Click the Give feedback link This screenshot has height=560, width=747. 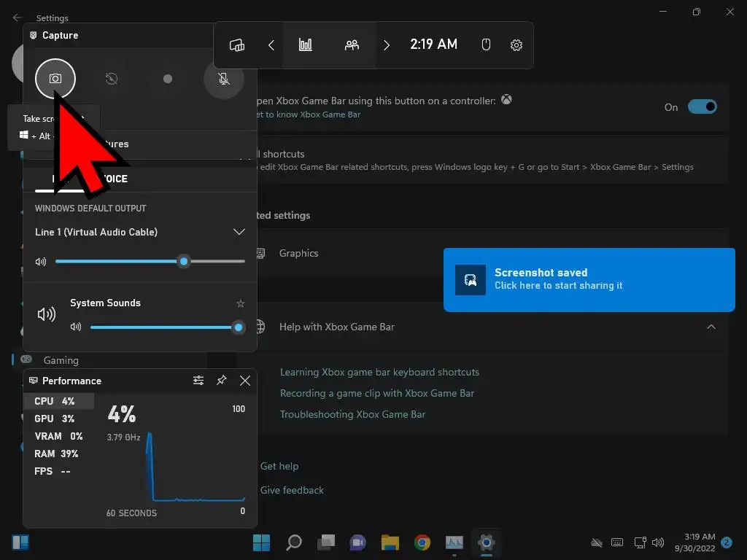pos(292,490)
